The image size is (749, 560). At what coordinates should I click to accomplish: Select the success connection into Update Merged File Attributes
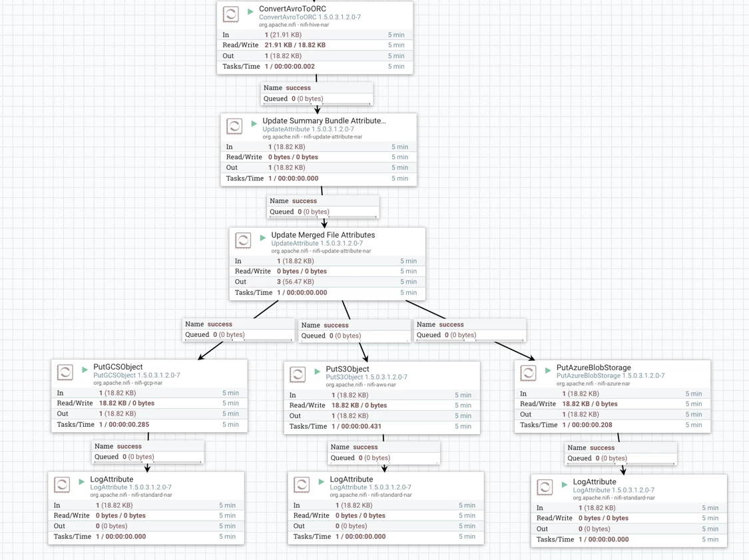pyautogui.click(x=323, y=206)
